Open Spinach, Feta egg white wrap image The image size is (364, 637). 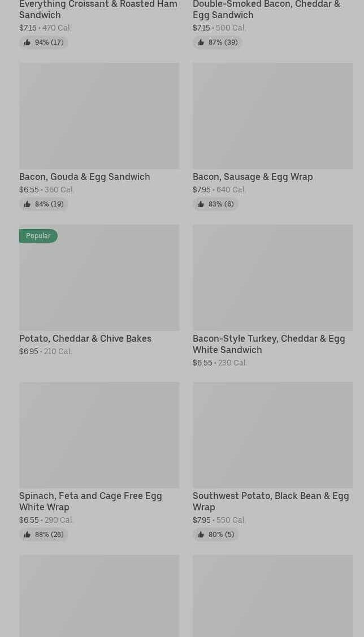[99, 434]
